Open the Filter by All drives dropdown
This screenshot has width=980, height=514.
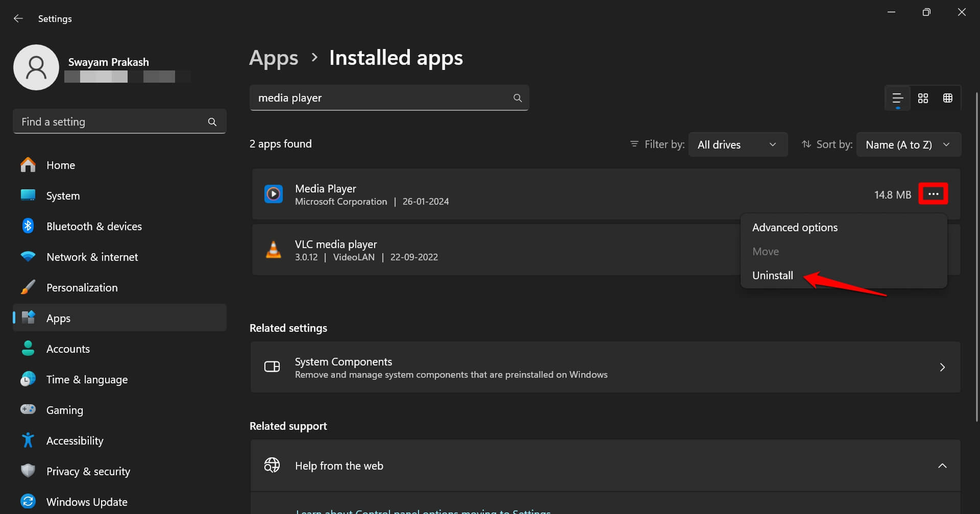(x=738, y=144)
